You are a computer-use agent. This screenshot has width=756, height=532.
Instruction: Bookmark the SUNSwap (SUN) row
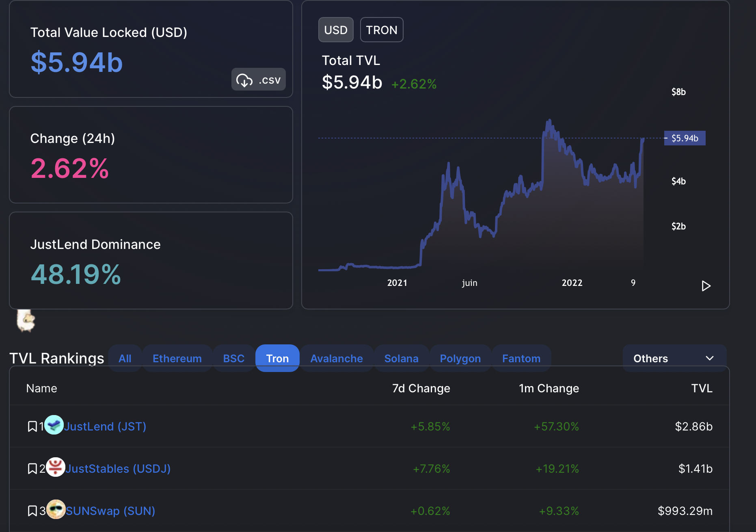click(x=32, y=511)
